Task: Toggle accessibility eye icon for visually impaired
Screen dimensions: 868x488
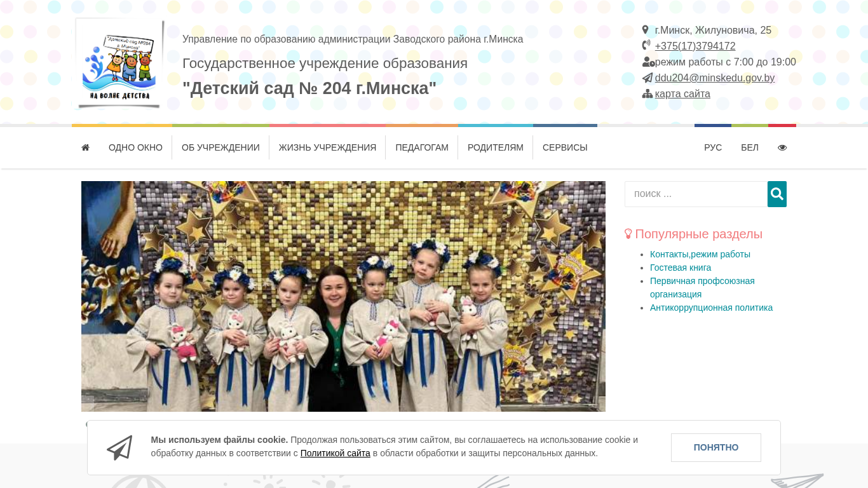Action: tap(782, 147)
